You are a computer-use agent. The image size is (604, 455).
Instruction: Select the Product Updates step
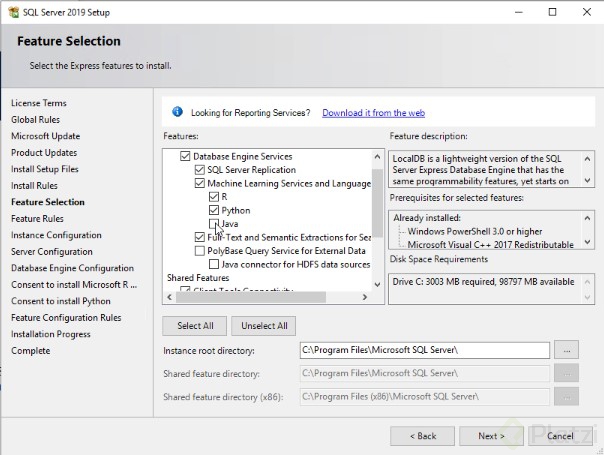click(x=44, y=153)
